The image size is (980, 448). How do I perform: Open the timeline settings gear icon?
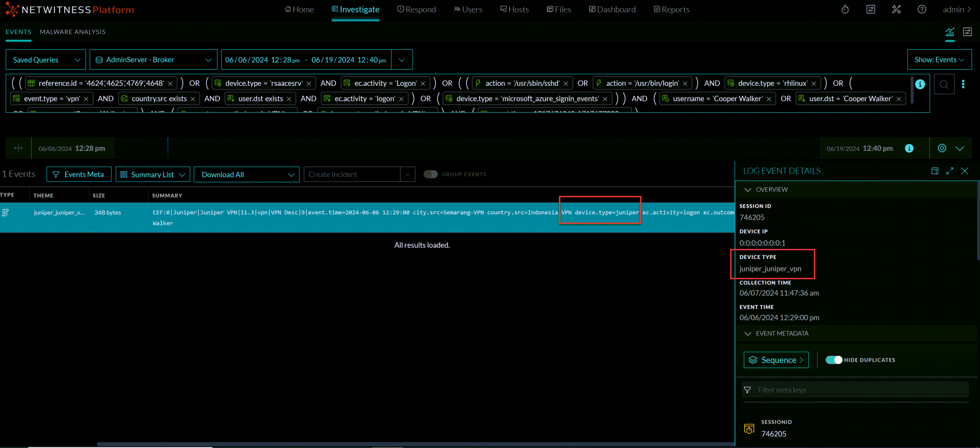[942, 148]
